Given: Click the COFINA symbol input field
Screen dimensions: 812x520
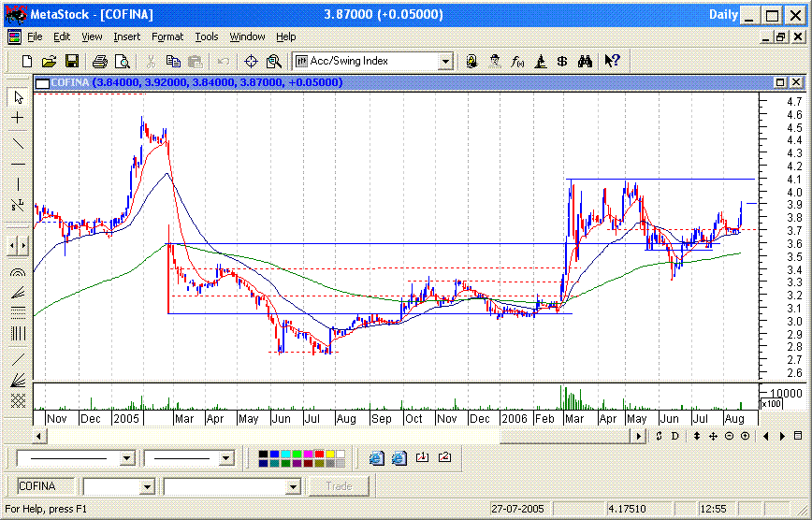Looking at the screenshot, I should [47, 486].
